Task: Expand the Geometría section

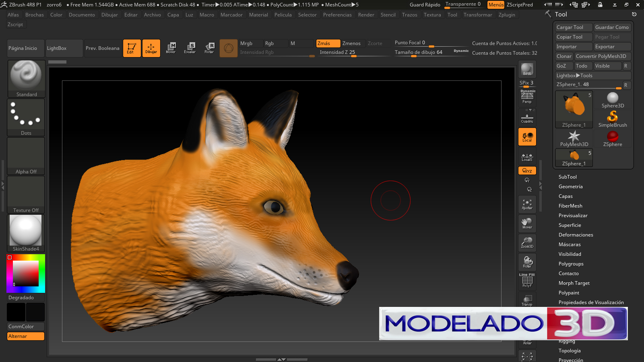Action: [x=570, y=187]
